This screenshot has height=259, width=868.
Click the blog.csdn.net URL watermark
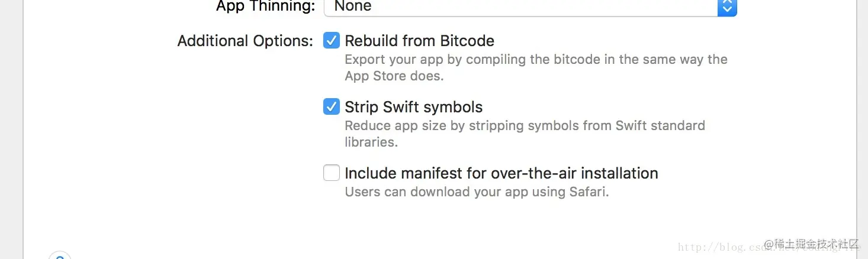pyautogui.click(x=719, y=248)
